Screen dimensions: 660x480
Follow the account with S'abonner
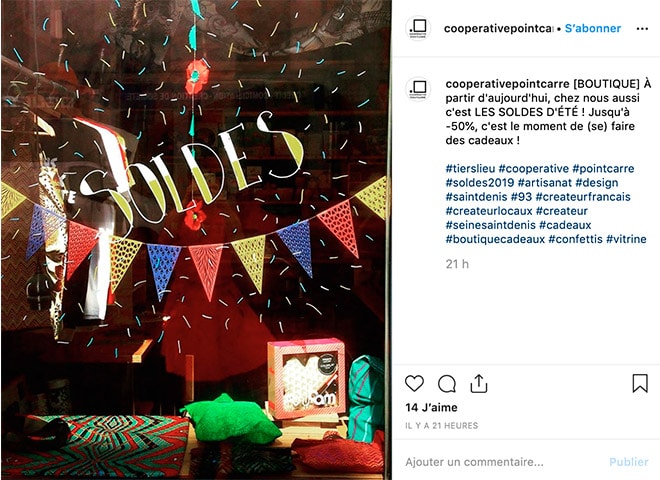(593, 28)
